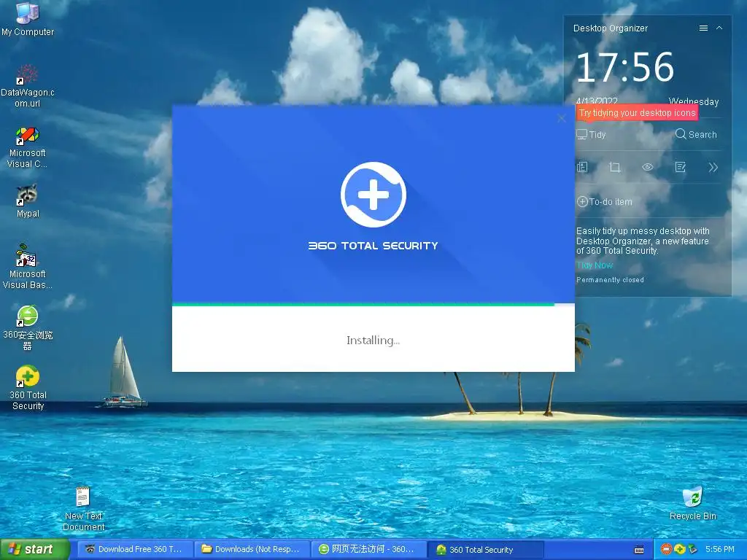The image size is (747, 560).
Task: Add a To-do item
Action: coord(605,202)
